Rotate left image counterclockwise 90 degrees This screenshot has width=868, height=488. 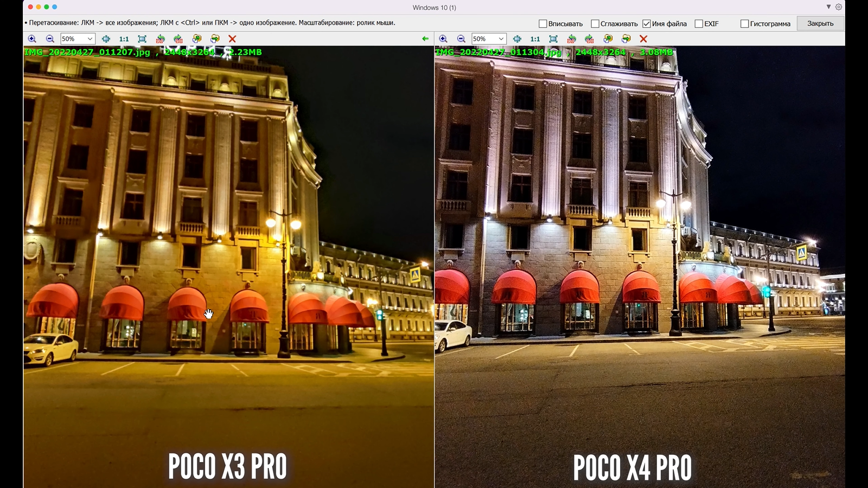(x=160, y=39)
